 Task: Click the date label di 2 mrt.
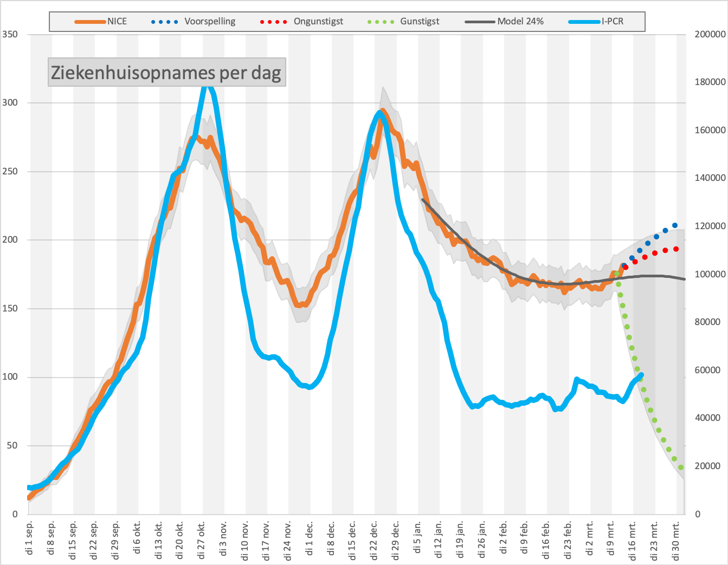[590, 538]
